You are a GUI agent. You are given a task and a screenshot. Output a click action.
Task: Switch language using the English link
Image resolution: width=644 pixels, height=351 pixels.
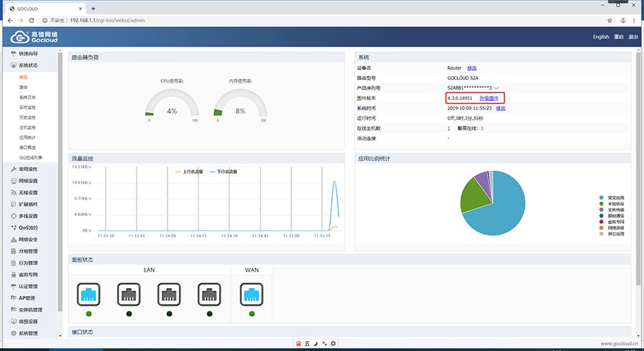(600, 36)
